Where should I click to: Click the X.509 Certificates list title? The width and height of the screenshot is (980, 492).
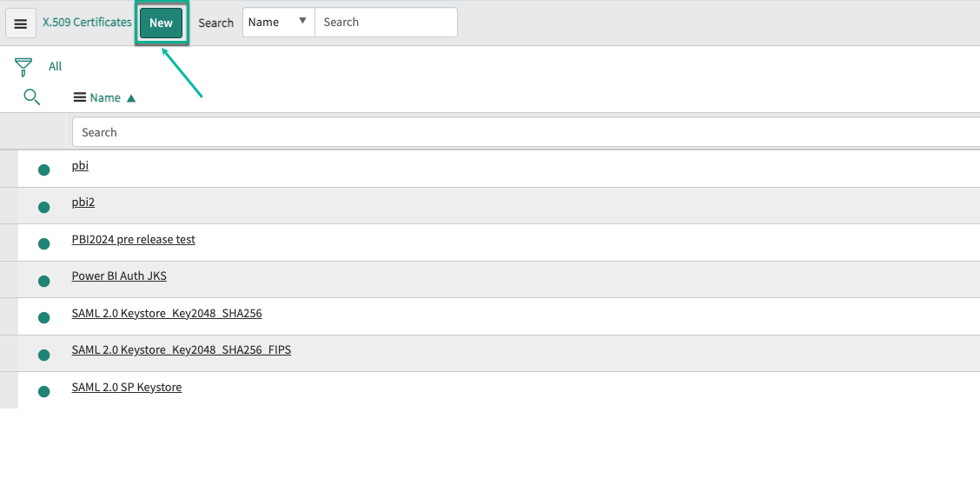87,23
